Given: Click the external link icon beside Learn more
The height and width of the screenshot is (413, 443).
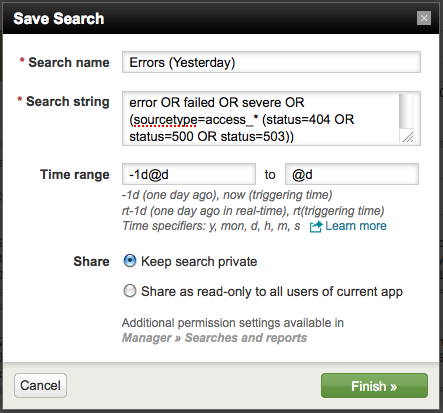Looking at the screenshot, I should [x=316, y=226].
